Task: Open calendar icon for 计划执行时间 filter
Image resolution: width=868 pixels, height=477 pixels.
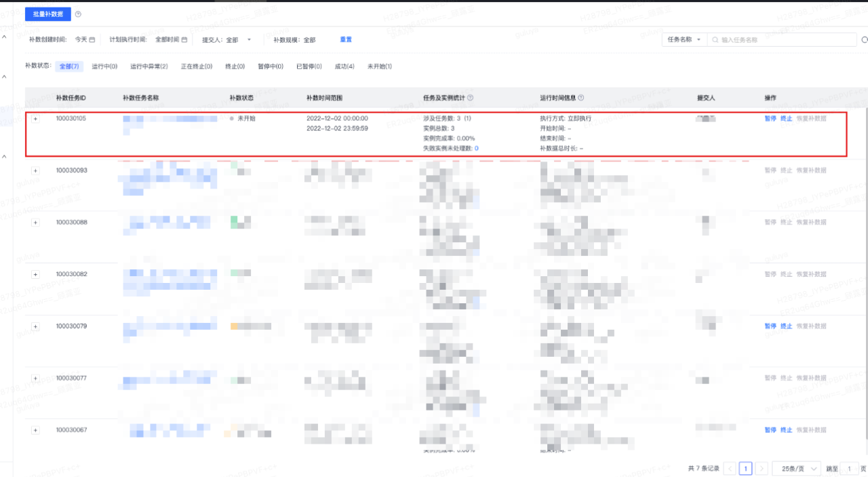Action: click(x=184, y=40)
